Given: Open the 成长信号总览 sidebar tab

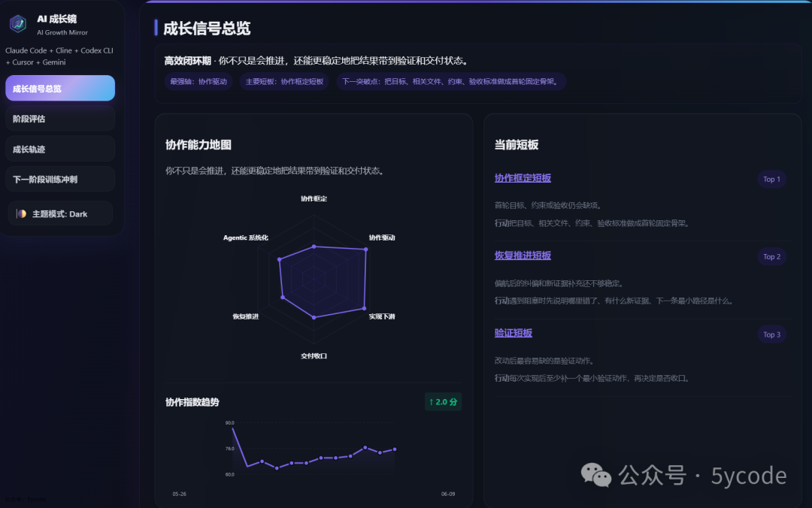Looking at the screenshot, I should (x=60, y=89).
